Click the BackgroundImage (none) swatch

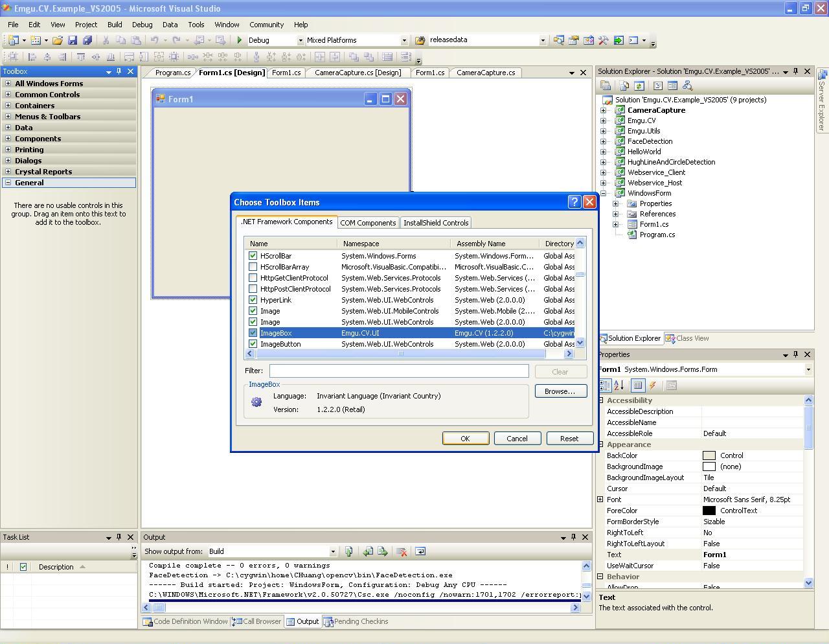[709, 466]
